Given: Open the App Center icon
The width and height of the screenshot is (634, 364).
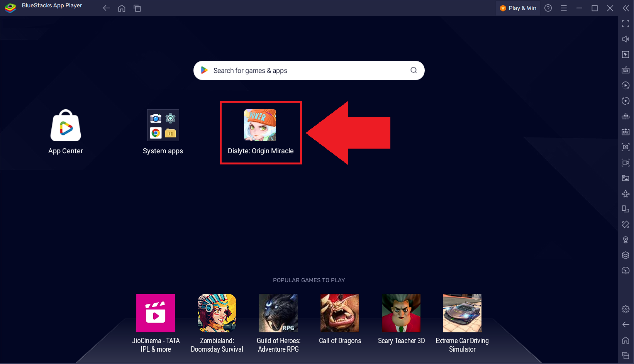Looking at the screenshot, I should coord(66,126).
